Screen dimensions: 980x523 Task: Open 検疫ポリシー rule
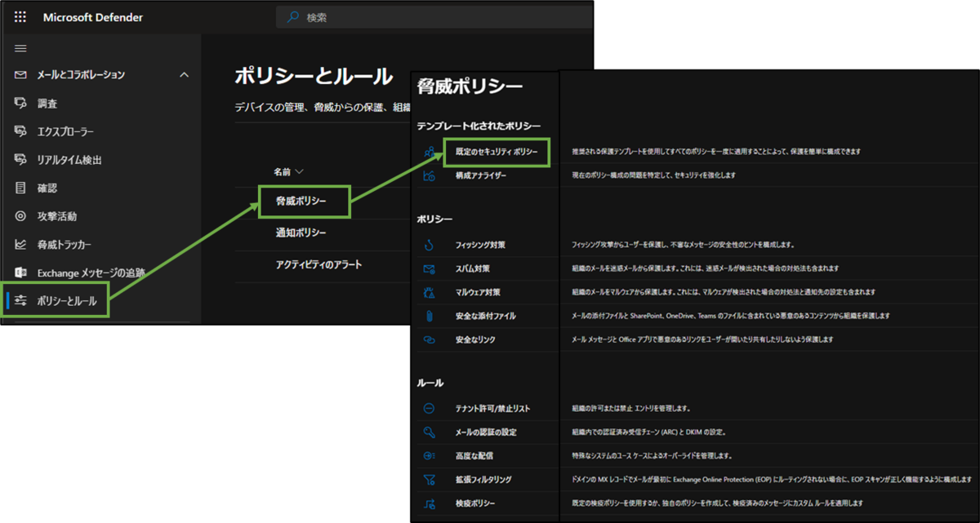click(475, 503)
